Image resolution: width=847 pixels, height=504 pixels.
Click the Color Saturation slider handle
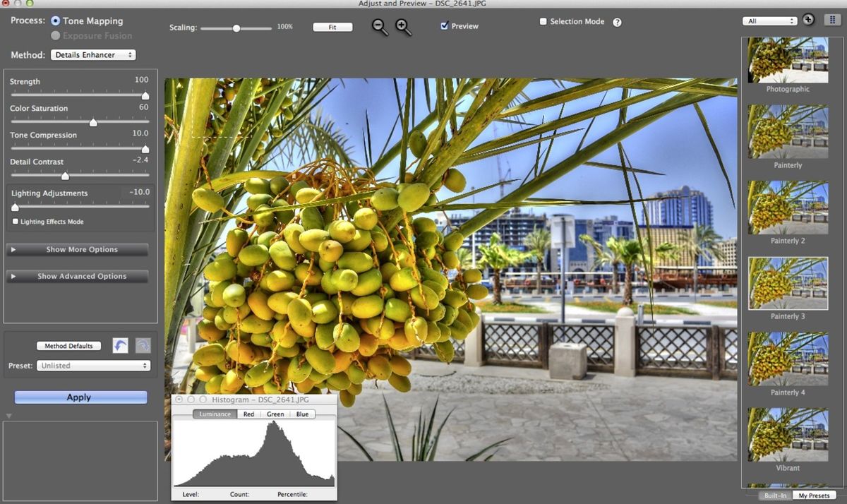pos(93,122)
